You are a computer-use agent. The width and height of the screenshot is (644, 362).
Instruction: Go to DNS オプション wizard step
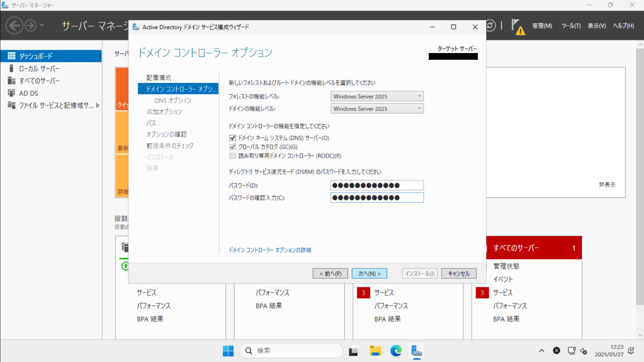[173, 100]
